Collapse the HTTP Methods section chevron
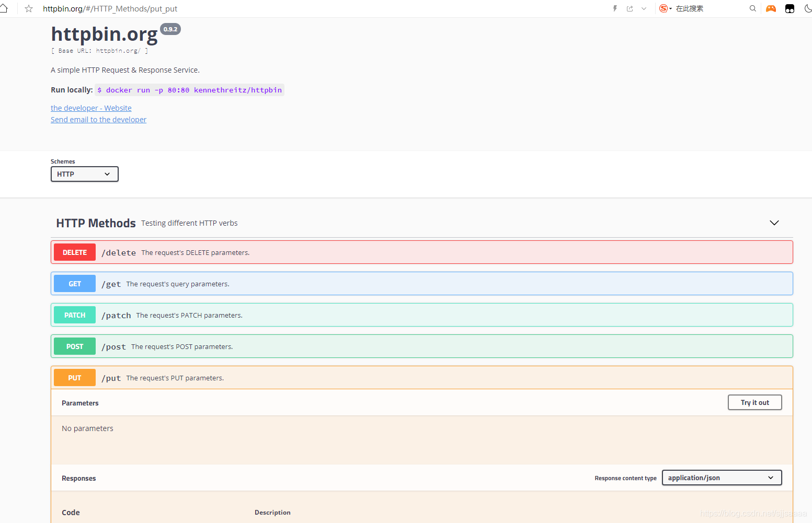Viewport: 812px width, 523px height. 774,223
